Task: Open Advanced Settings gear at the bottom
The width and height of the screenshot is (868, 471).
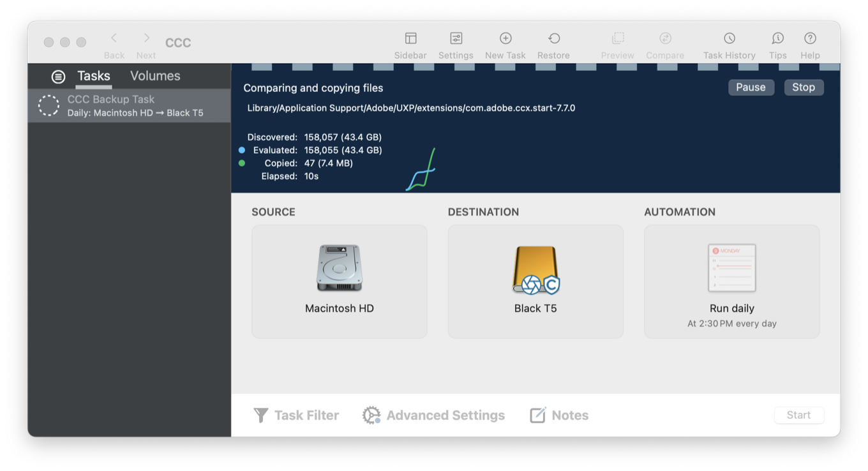Action: point(433,415)
